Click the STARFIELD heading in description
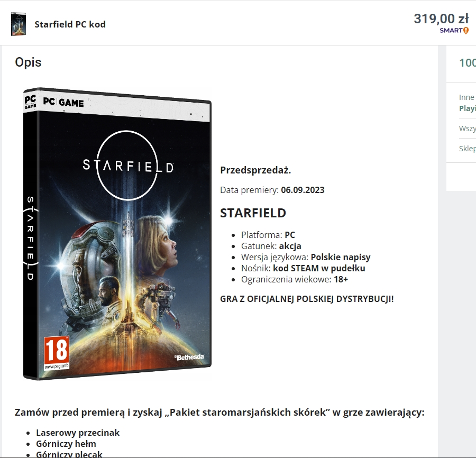The height and width of the screenshot is (458, 476). coord(253,213)
